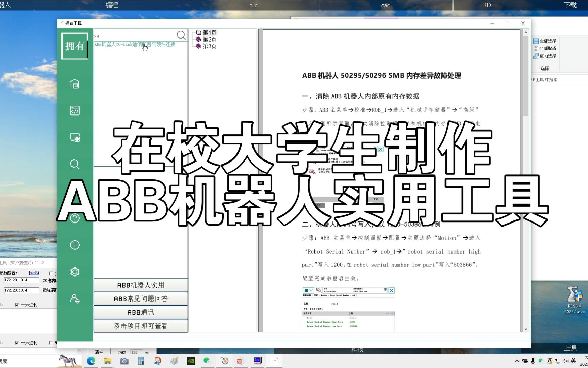Click 全部取消 in Explorer ribbon
The height and width of the screenshot is (368, 588).
click(544, 48)
